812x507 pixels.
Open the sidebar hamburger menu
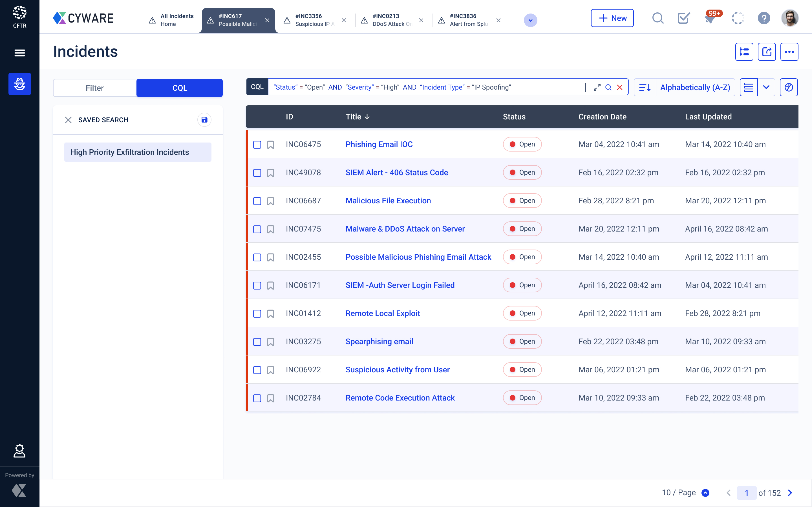pos(19,53)
